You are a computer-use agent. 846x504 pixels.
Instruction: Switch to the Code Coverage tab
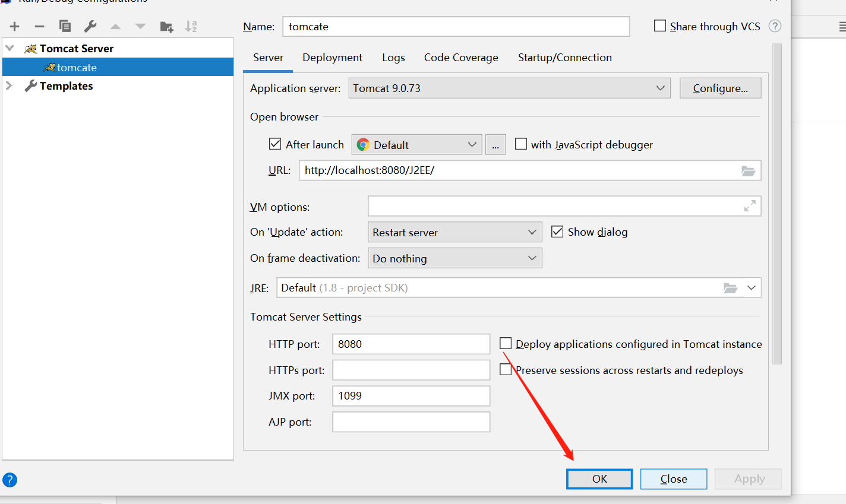point(461,58)
